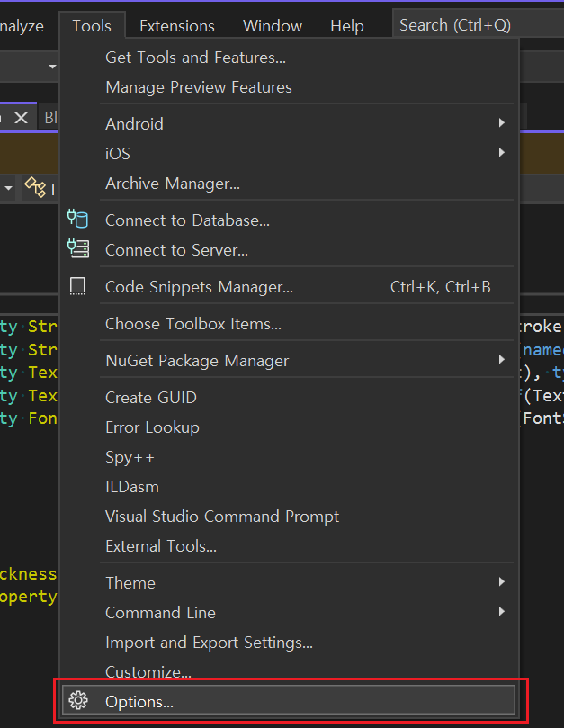Image resolution: width=564 pixels, height=728 pixels.
Task: Open Options... at the menu bottom
Action: (288, 700)
